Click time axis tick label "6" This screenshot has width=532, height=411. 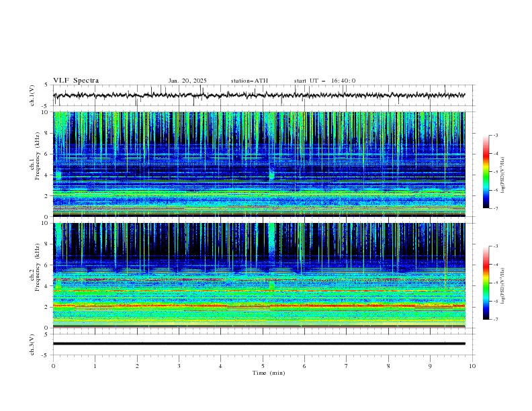(x=304, y=366)
